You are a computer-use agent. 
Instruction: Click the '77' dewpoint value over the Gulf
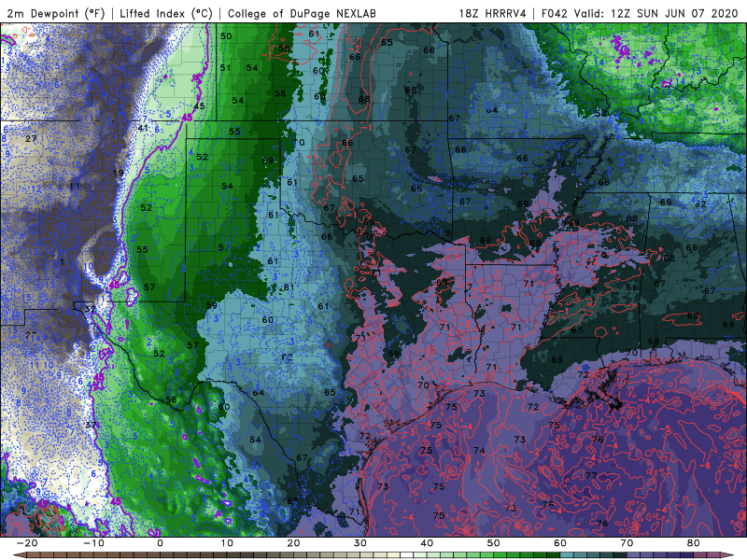tap(591, 475)
